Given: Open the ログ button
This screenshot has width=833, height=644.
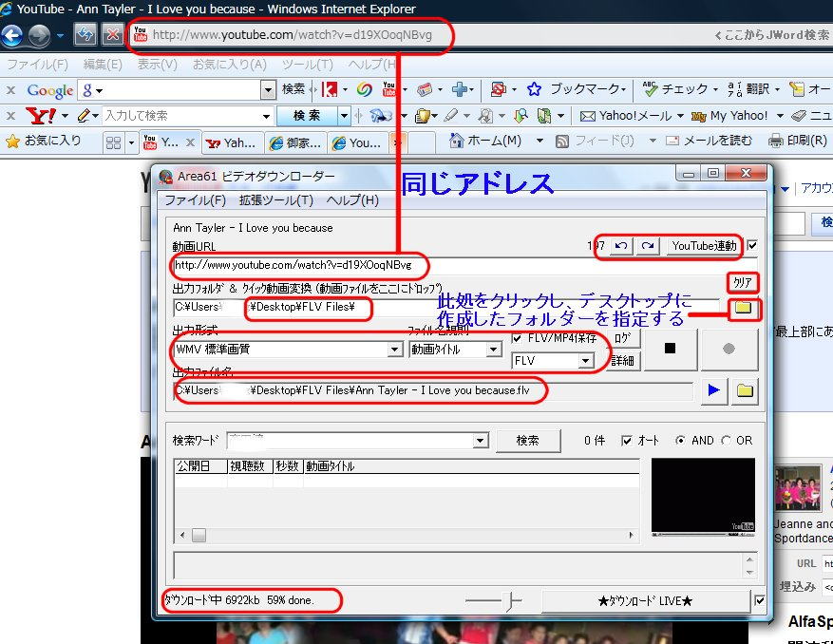Looking at the screenshot, I should [623, 338].
